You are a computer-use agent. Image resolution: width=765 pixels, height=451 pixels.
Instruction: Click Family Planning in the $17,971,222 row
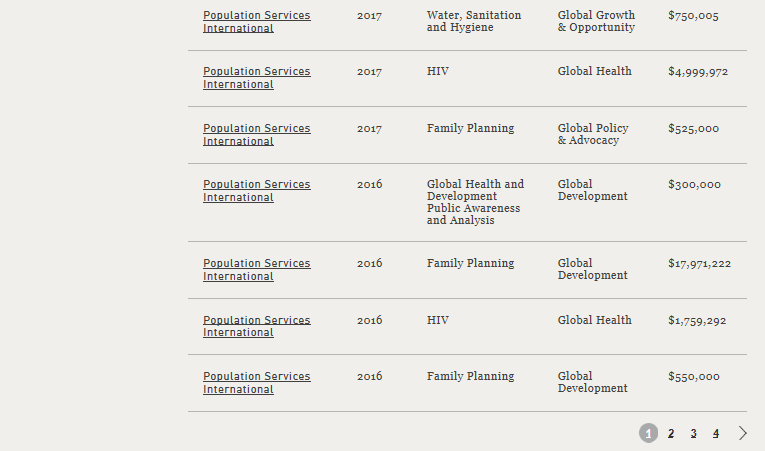tap(470, 263)
